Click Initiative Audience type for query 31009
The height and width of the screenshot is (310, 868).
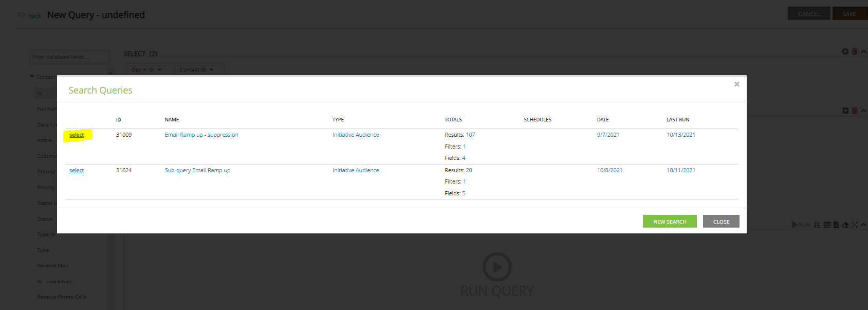point(356,135)
